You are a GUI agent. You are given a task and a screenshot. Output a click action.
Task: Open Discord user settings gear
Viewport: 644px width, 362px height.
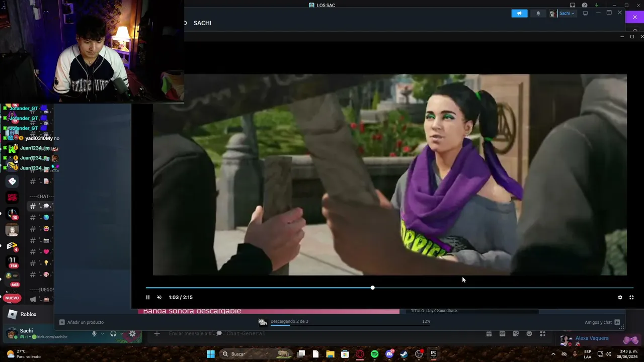click(x=132, y=334)
